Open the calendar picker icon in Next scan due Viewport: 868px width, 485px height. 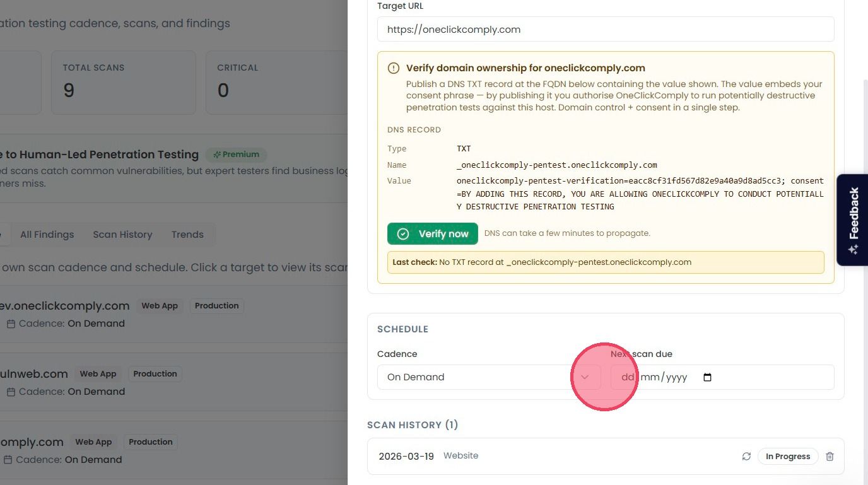707,377
